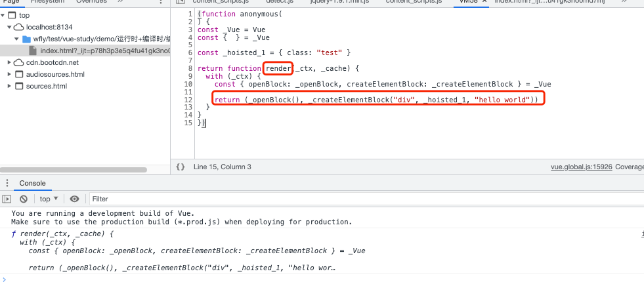Click the cloud icon next to localhost:8134
This screenshot has height=284, width=644.
tap(19, 27)
